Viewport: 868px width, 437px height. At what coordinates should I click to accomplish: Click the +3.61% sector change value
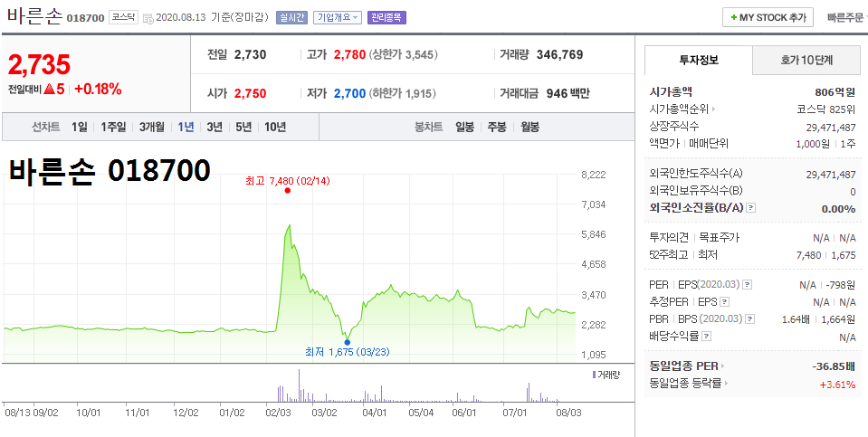[x=837, y=384]
